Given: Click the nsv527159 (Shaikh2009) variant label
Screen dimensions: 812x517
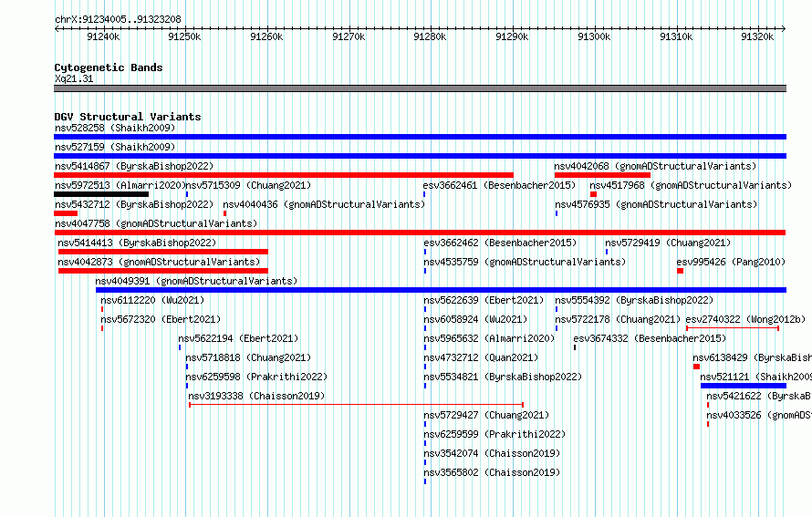Looking at the screenshot, I should tap(115, 147).
